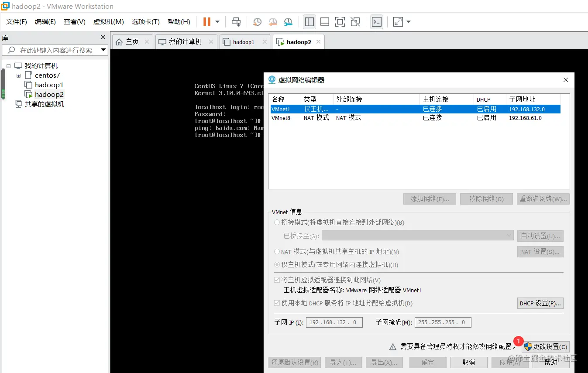Open the 帮助(H) menu
This screenshot has width=588, height=373.
179,22
